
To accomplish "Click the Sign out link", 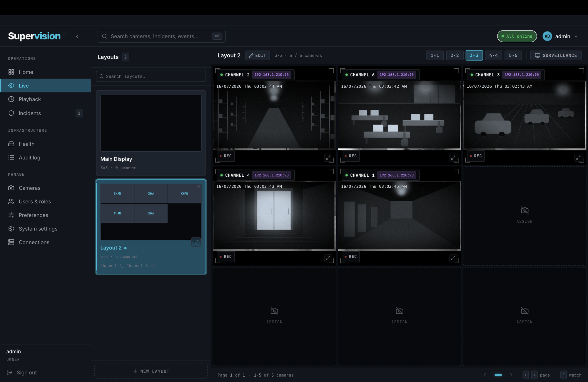I will [x=22, y=372].
